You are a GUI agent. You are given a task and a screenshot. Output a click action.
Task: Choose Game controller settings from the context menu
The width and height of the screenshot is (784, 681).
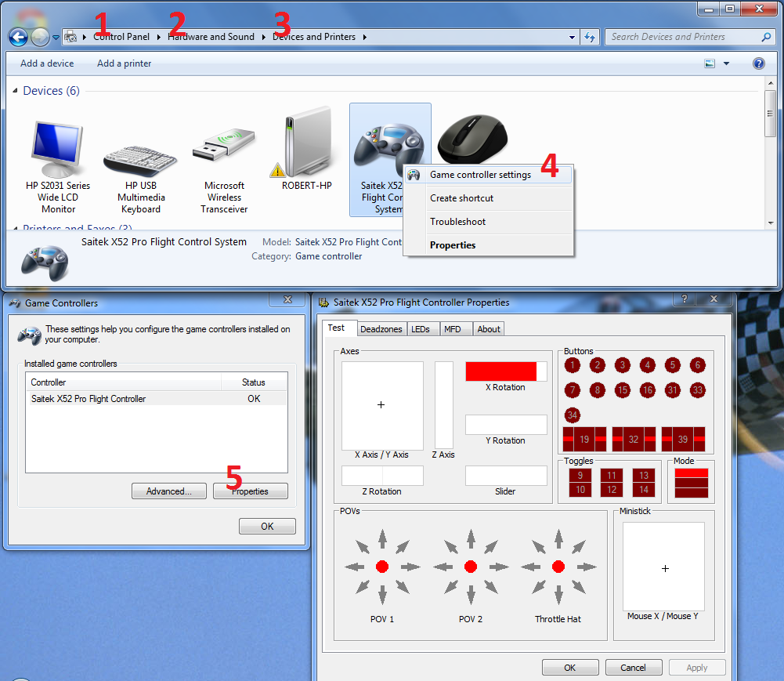488,175
